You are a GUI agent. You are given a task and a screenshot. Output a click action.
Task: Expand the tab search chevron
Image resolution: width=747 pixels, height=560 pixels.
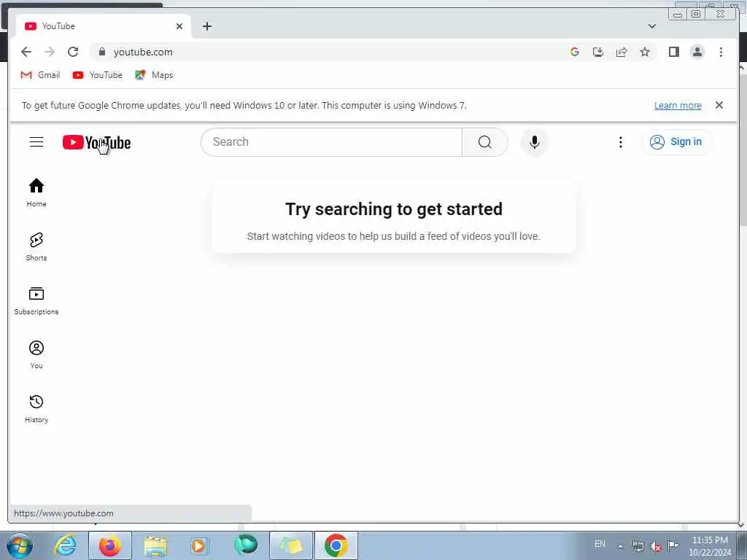click(x=651, y=26)
